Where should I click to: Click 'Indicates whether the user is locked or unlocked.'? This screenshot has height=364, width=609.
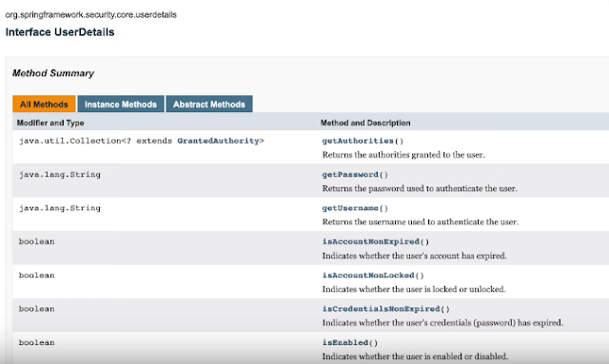coord(414,289)
